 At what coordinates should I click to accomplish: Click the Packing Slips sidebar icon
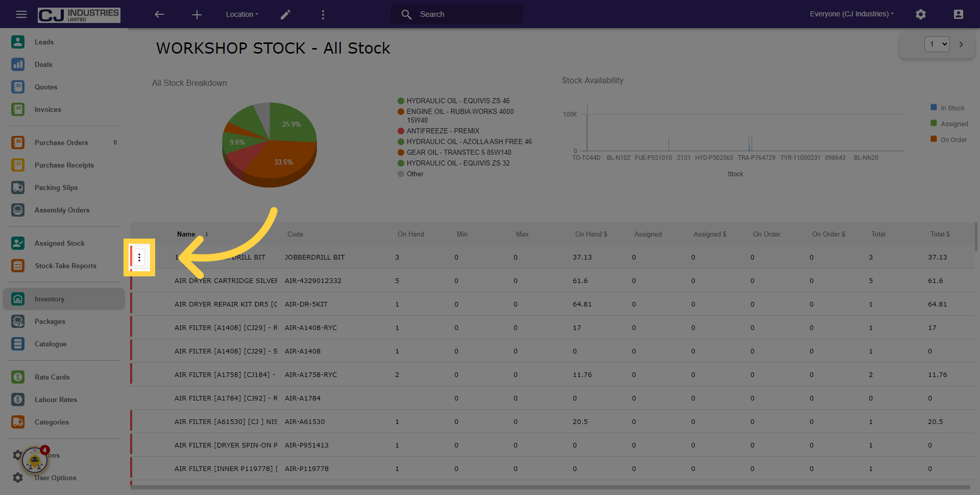[18, 187]
